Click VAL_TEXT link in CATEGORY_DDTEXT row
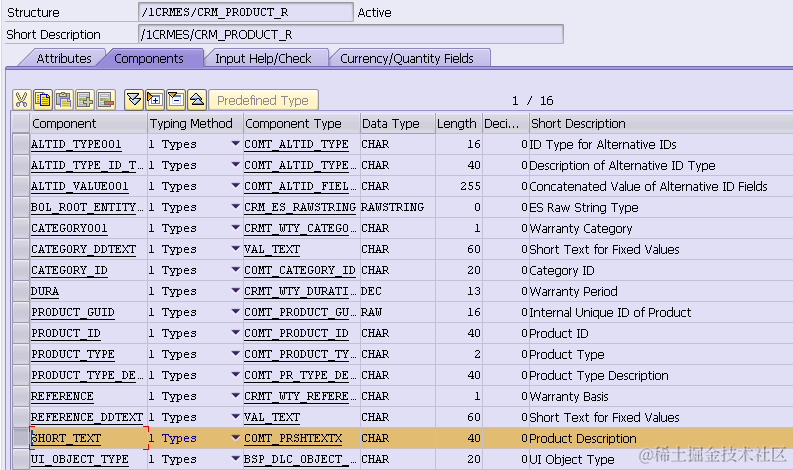The image size is (793, 470). [272, 249]
